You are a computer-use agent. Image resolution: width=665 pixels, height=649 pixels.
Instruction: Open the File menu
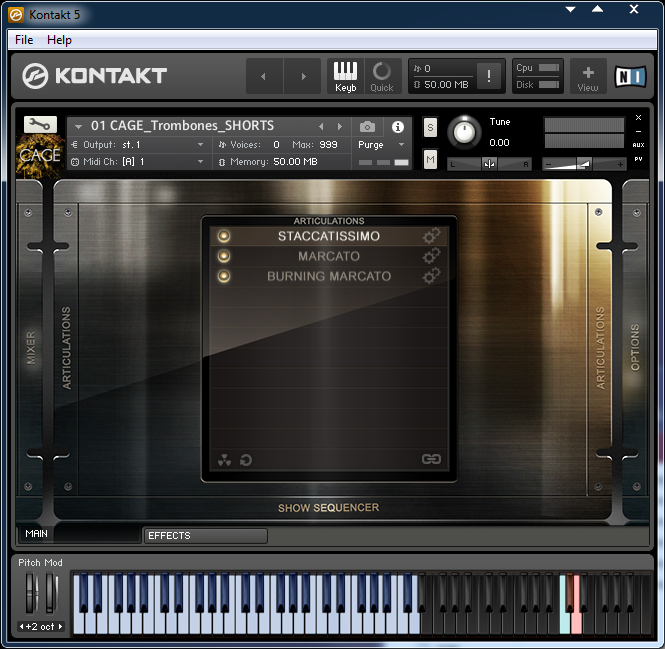point(24,40)
